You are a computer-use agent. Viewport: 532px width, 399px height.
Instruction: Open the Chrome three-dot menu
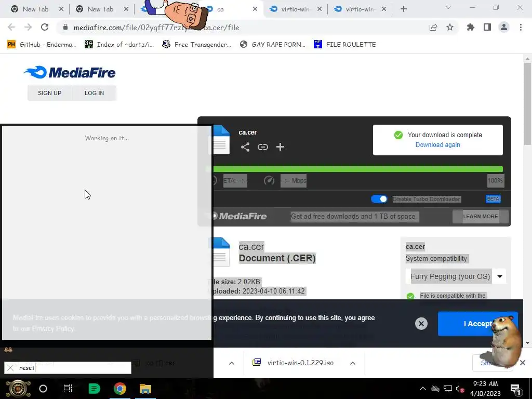tap(521, 28)
